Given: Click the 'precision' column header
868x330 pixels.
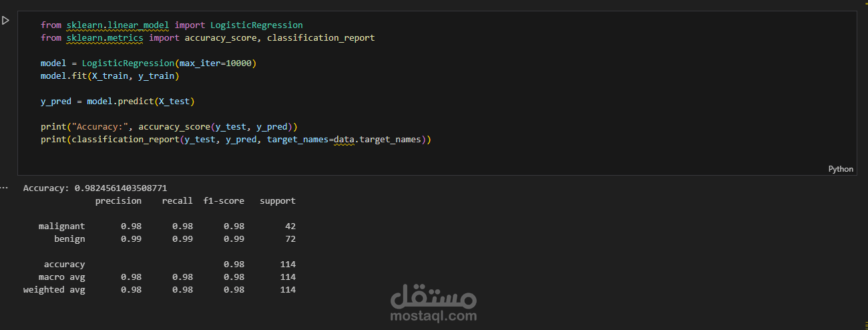Looking at the screenshot, I should (118, 201).
